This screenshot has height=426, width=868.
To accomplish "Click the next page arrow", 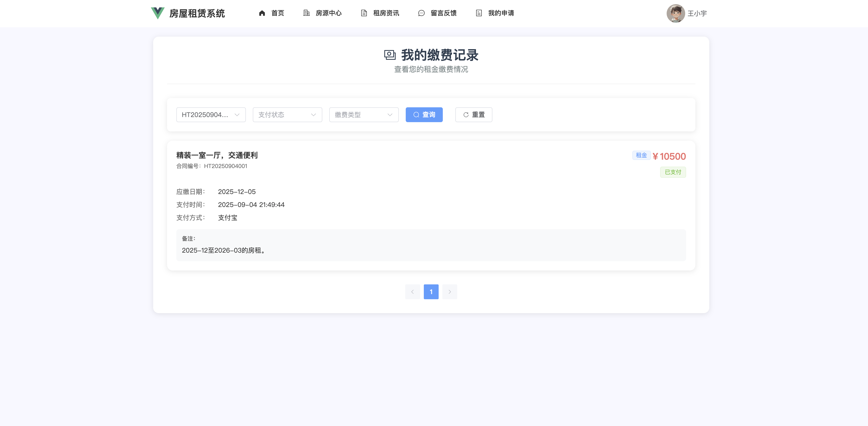I will [x=450, y=292].
